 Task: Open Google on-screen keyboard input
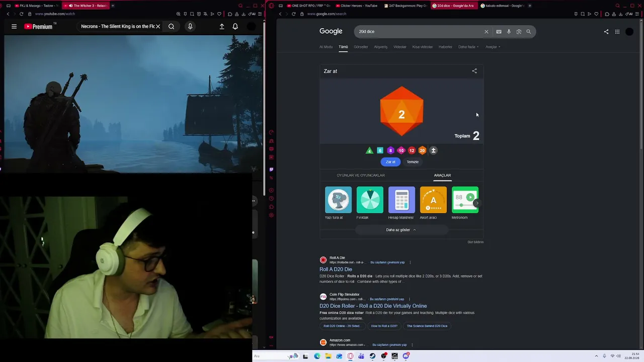point(499,32)
